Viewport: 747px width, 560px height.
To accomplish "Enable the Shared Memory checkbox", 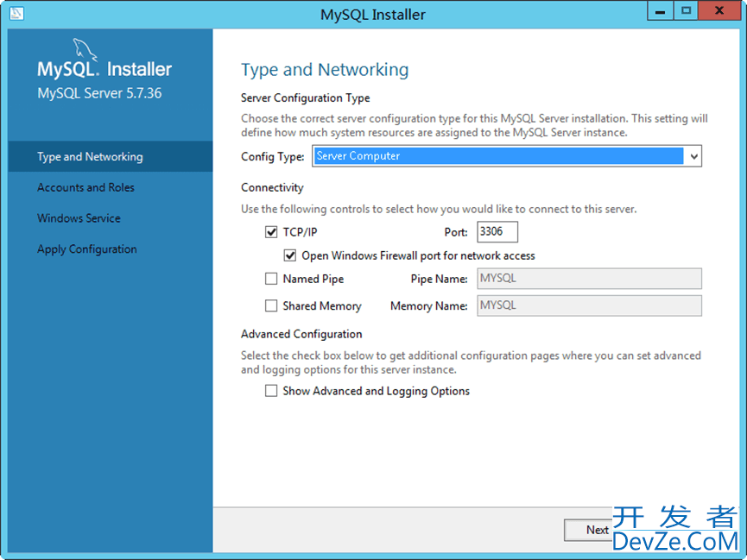I will click(x=271, y=305).
